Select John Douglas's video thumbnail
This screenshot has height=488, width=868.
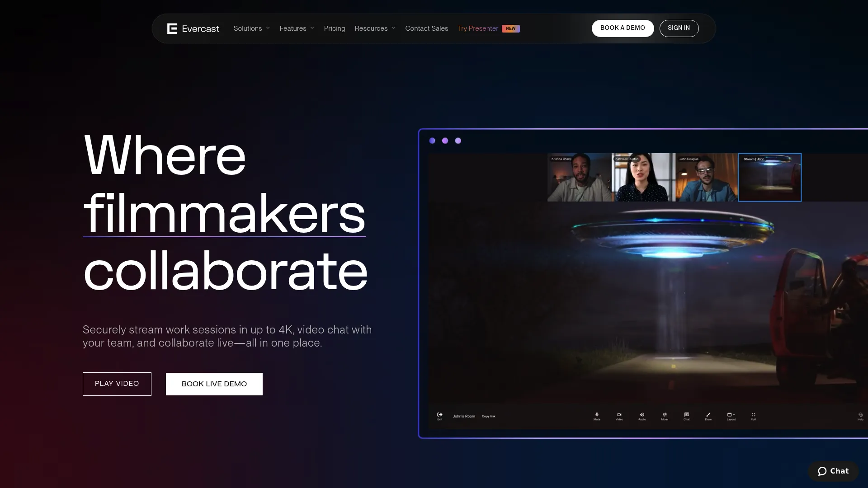click(707, 177)
